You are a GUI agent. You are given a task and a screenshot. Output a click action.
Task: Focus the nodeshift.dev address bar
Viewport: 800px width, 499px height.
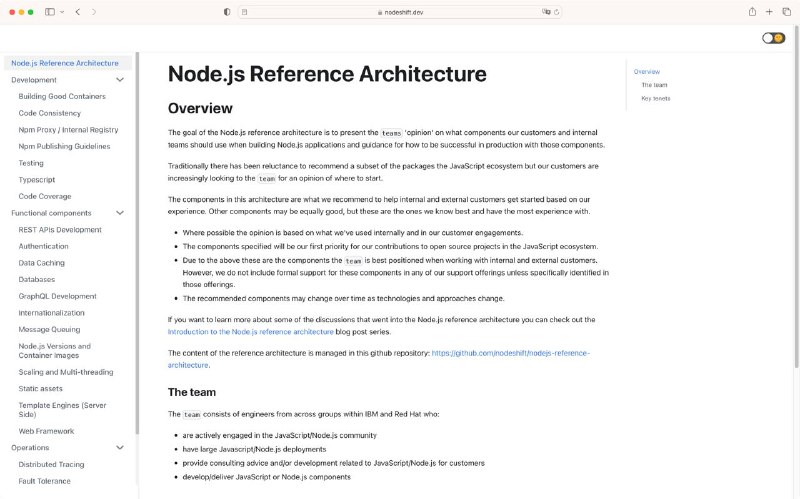pyautogui.click(x=400, y=12)
